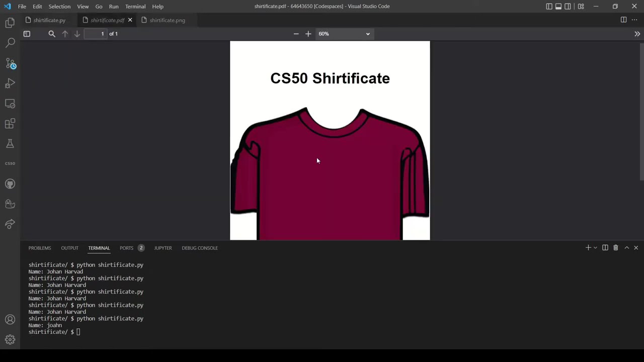Open the Edit menu
The width and height of the screenshot is (644, 362).
(x=37, y=7)
